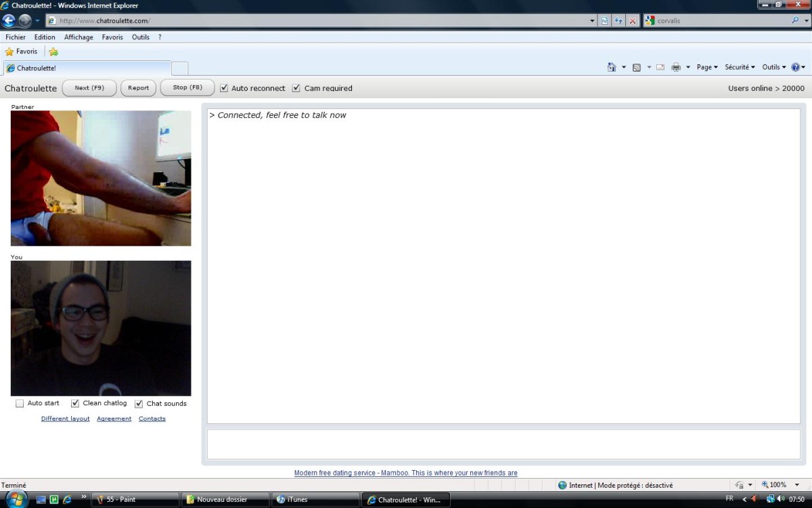
Task: Click the compatibility view icon beside address bar
Action: pyautogui.click(x=605, y=21)
